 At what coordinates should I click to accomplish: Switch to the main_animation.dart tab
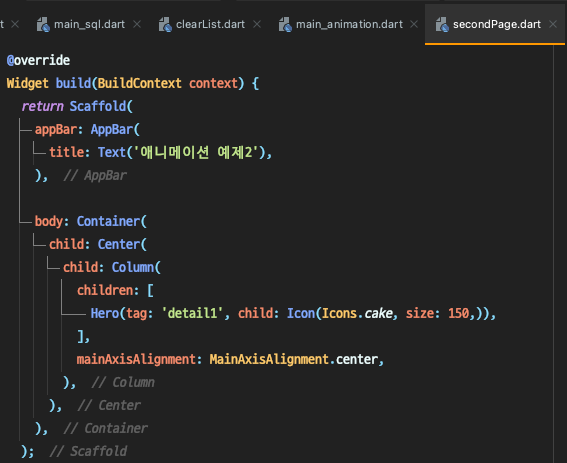pyautogui.click(x=349, y=25)
